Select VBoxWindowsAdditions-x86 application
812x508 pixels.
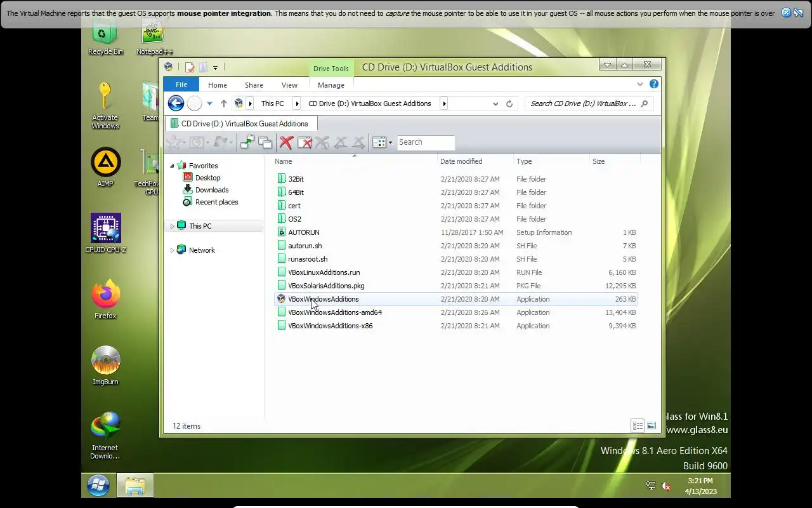455,326
